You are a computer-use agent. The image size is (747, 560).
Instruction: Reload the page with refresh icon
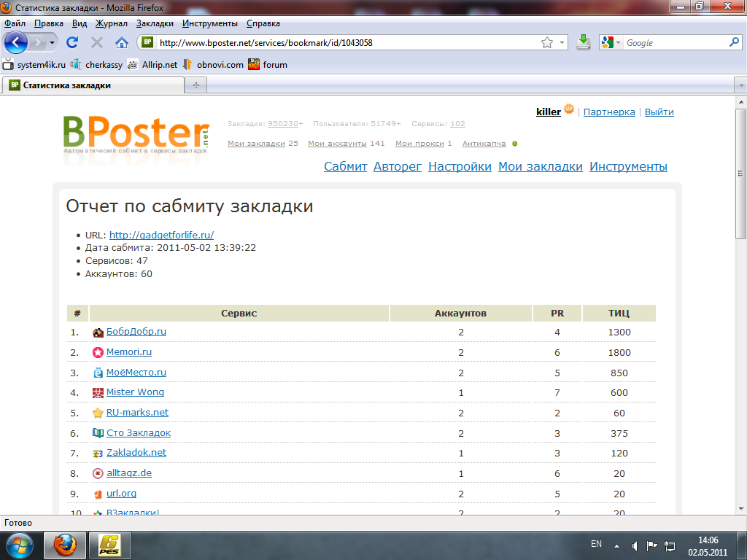tap(72, 42)
